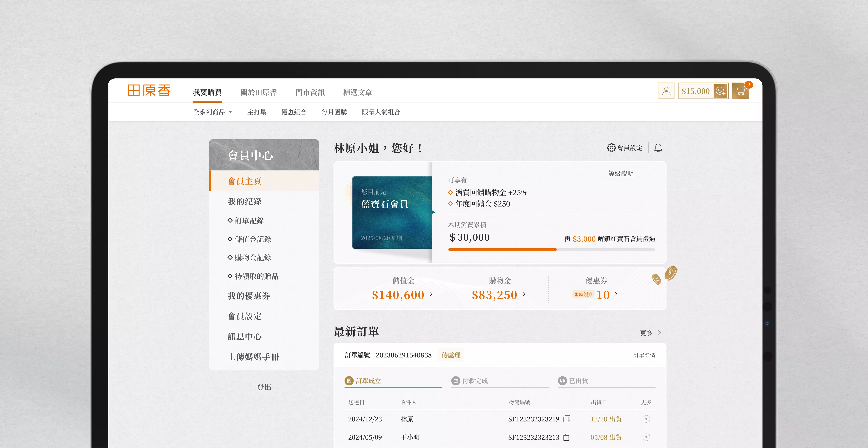Click the spending progress bar
The width and height of the screenshot is (868, 448).
point(551,250)
